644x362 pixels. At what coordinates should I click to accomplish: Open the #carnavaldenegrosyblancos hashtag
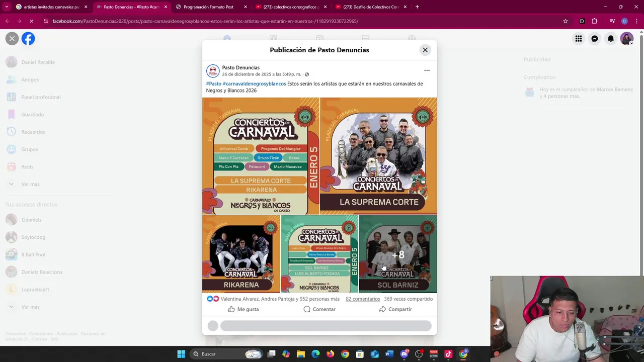(254, 84)
